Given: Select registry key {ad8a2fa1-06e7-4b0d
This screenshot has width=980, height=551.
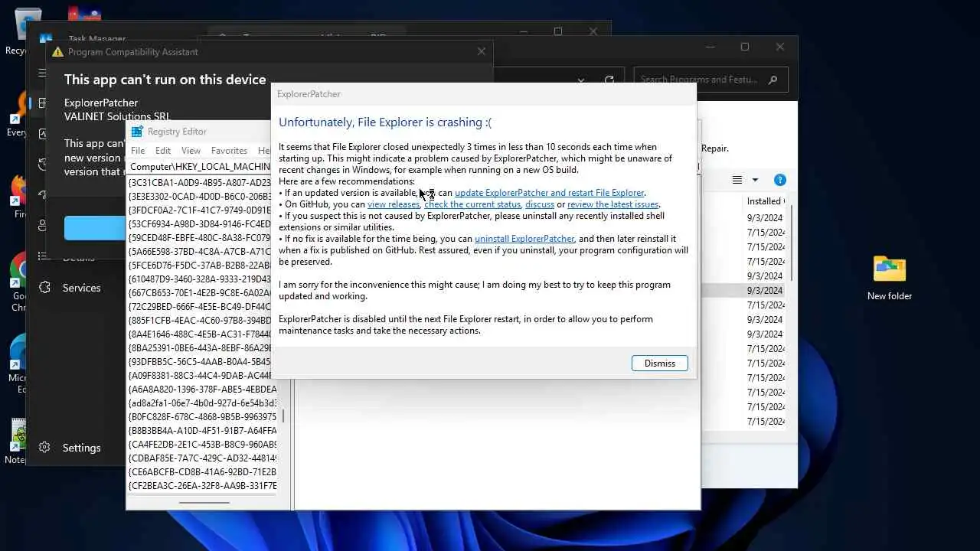Looking at the screenshot, I should tap(202, 403).
